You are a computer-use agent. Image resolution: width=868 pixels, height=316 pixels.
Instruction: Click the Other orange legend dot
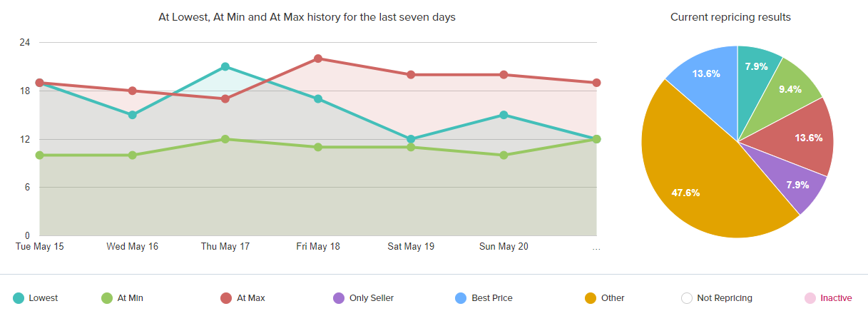point(589,298)
